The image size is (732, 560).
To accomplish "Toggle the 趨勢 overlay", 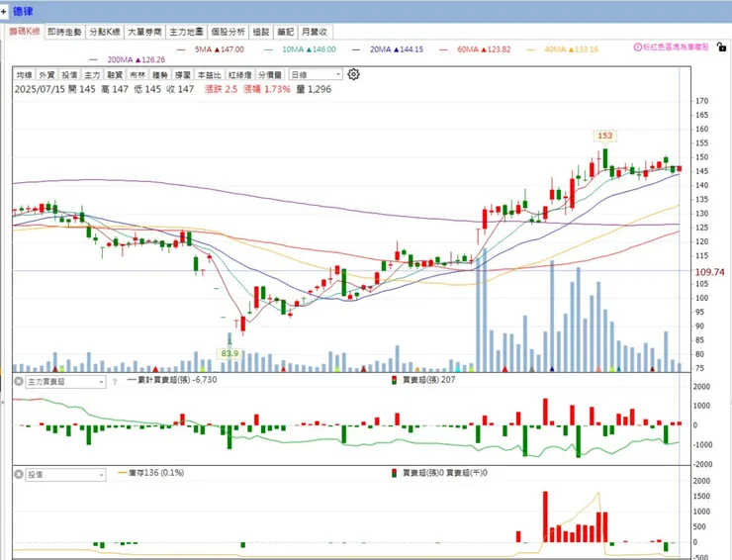I will click(x=159, y=75).
